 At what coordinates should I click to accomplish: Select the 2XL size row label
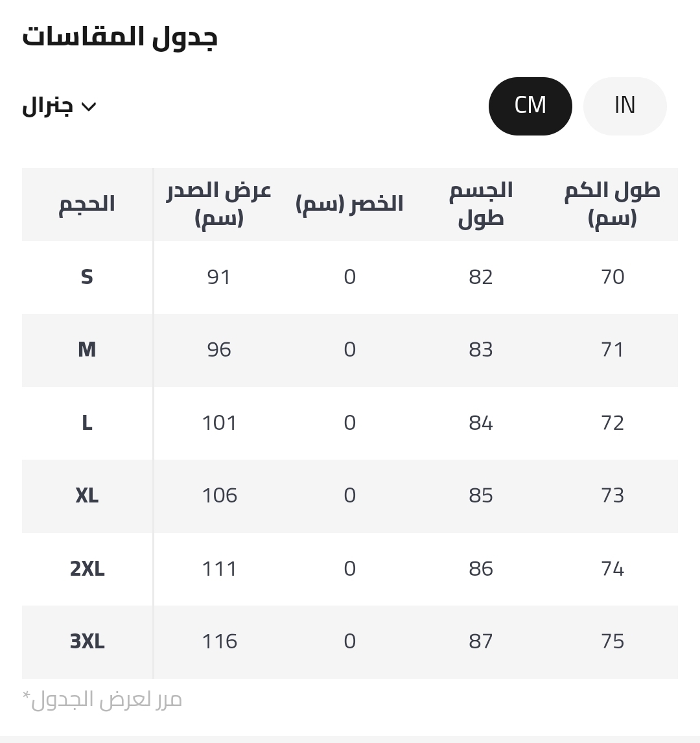[x=87, y=569]
